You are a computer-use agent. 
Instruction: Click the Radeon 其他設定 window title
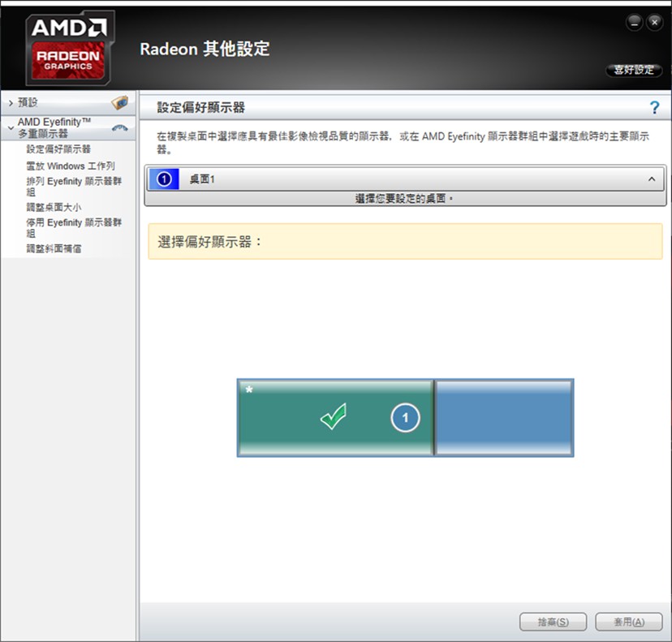pos(205,49)
